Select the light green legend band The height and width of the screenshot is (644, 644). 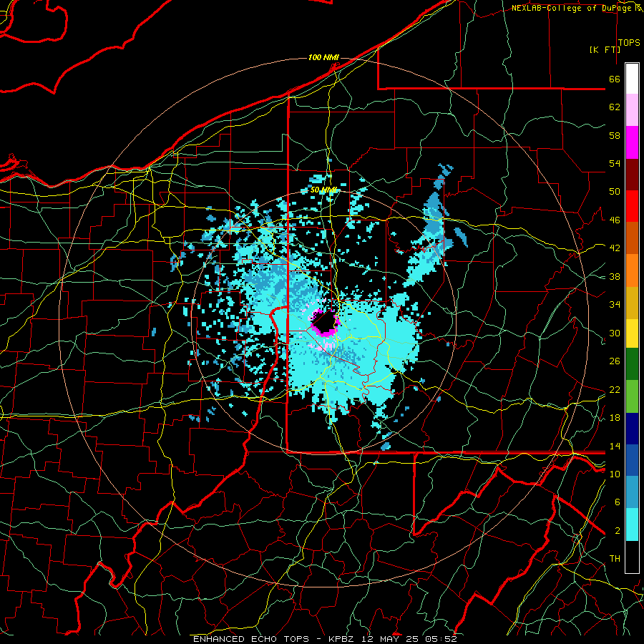pyautogui.click(x=632, y=396)
